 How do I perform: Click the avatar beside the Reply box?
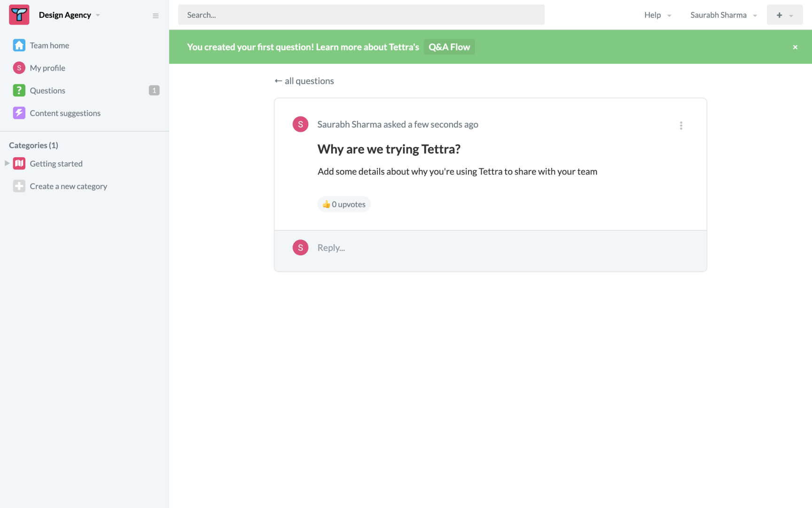pyautogui.click(x=301, y=247)
